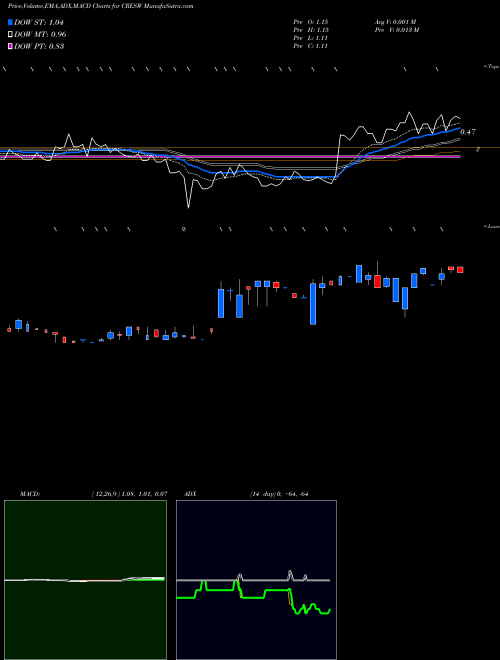Viewport: 500px width, 660px height.
Task: Click the 'Avg V: 0.001 M' volume text
Action: 395,22
